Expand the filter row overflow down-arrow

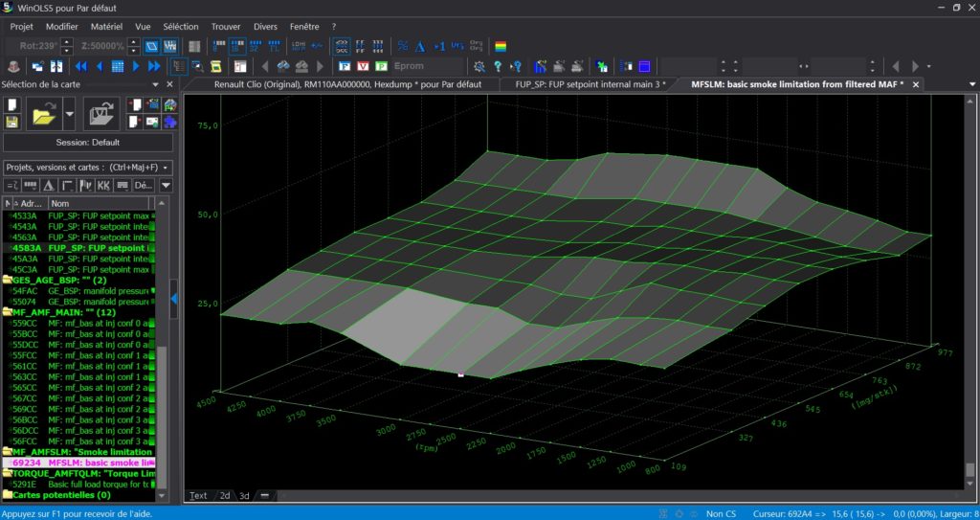point(166,185)
